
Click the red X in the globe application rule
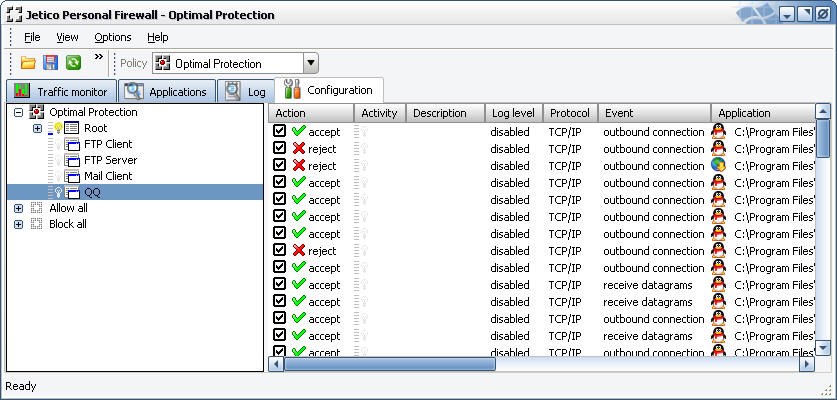click(x=299, y=166)
